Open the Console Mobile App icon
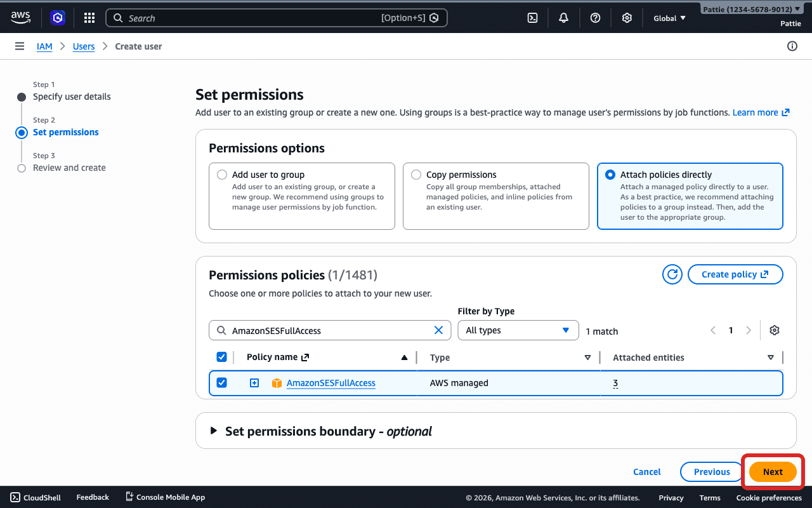The image size is (812, 508). (129, 497)
